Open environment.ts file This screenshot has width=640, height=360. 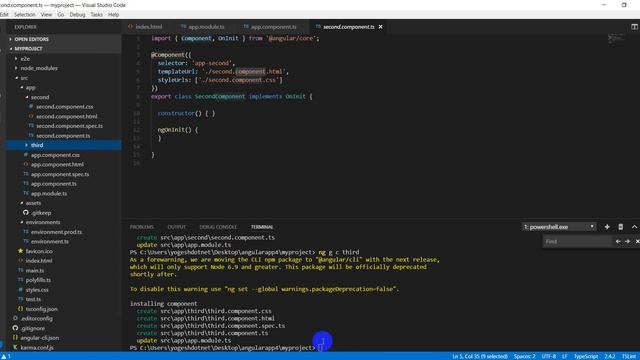(x=50, y=242)
